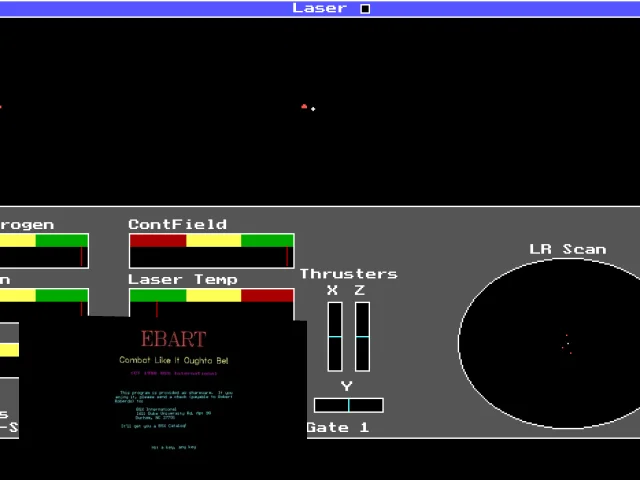The width and height of the screenshot is (640, 480).
Task: Click the red enemy ship in the viewport
Action: (304, 107)
